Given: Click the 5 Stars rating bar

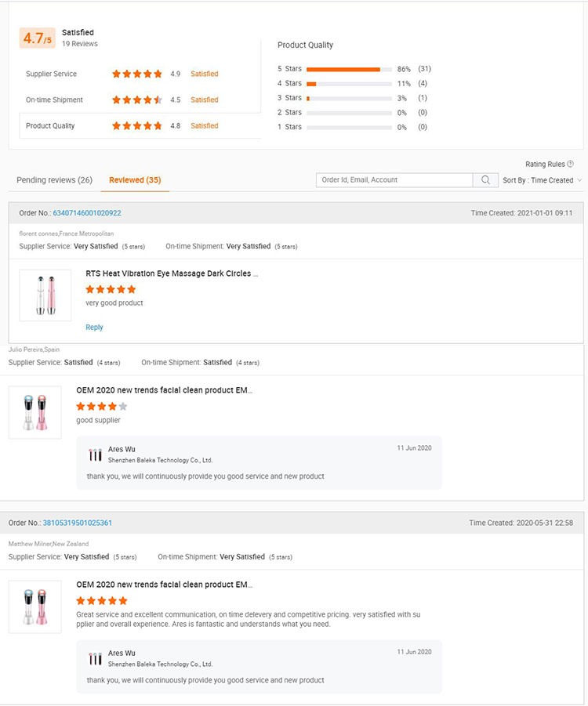Looking at the screenshot, I should coord(349,69).
